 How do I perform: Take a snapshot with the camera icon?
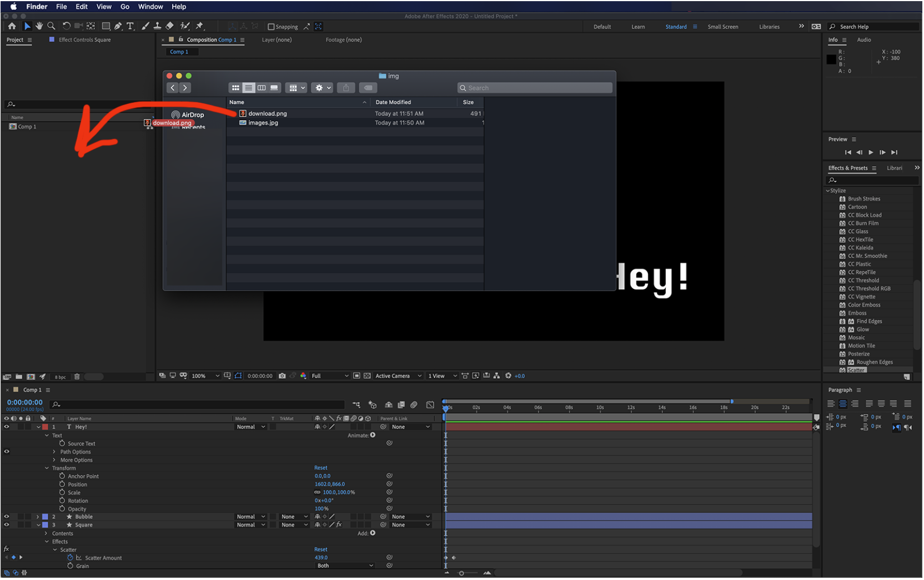(282, 376)
